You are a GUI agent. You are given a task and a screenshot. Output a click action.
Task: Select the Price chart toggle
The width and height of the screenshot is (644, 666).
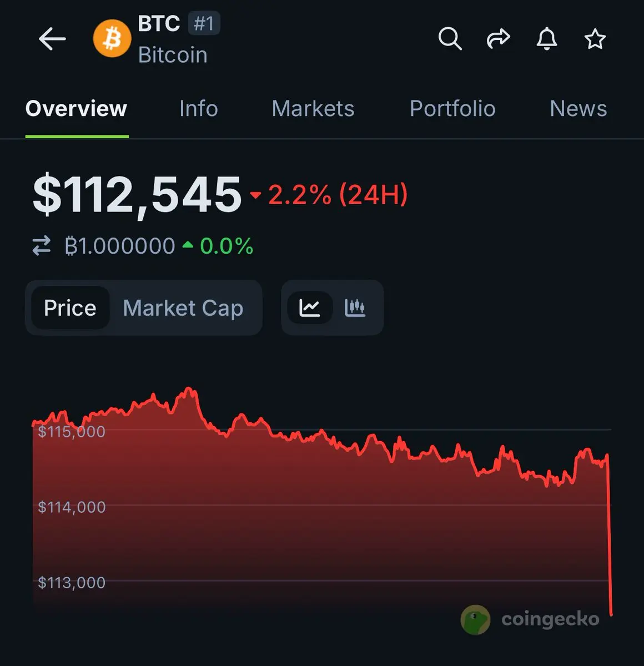coord(70,307)
